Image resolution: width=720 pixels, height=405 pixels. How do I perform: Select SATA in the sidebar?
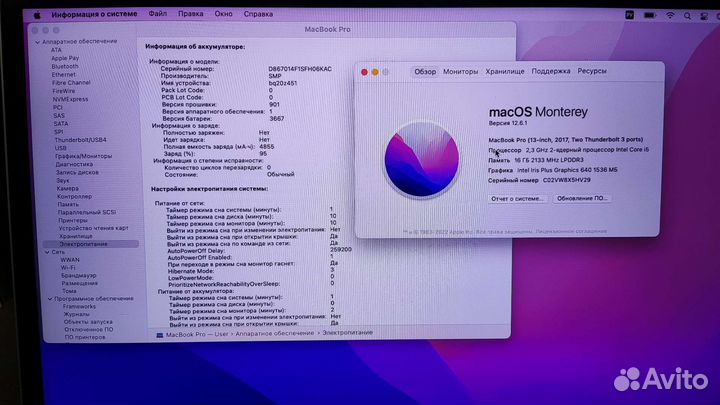[x=61, y=124]
